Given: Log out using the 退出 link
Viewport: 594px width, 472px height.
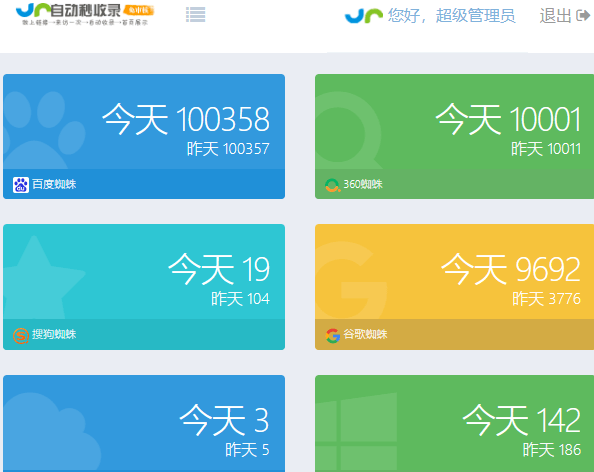Looking at the screenshot, I should [x=555, y=16].
